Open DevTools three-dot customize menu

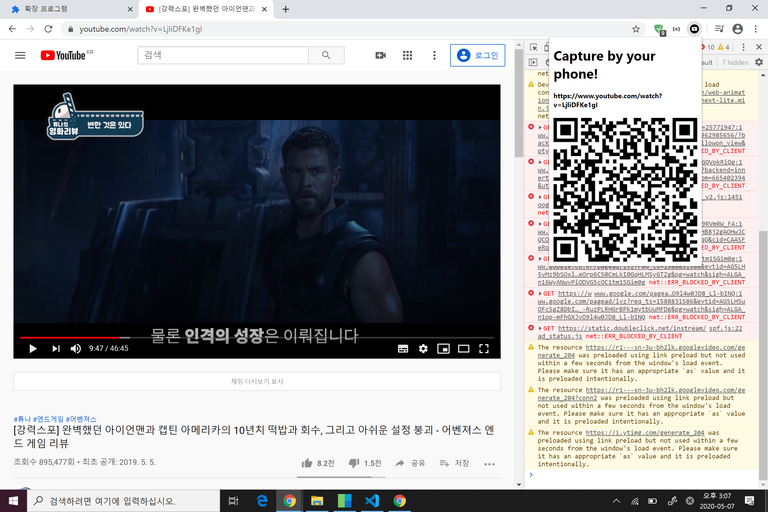click(744, 47)
